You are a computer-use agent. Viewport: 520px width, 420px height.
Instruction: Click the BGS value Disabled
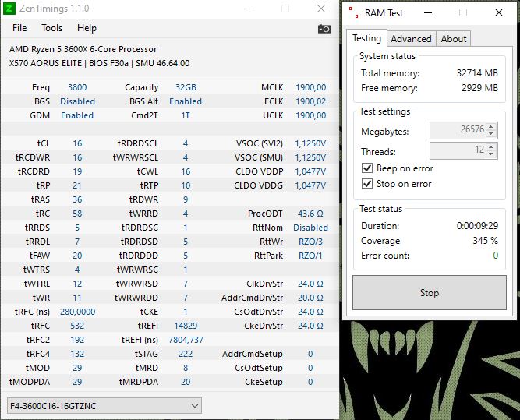coord(78,101)
